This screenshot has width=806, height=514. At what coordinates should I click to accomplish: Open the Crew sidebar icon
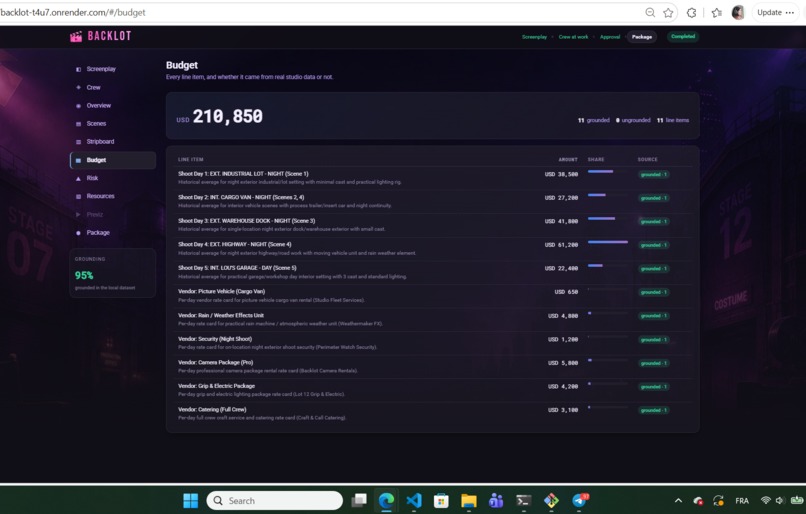point(78,87)
